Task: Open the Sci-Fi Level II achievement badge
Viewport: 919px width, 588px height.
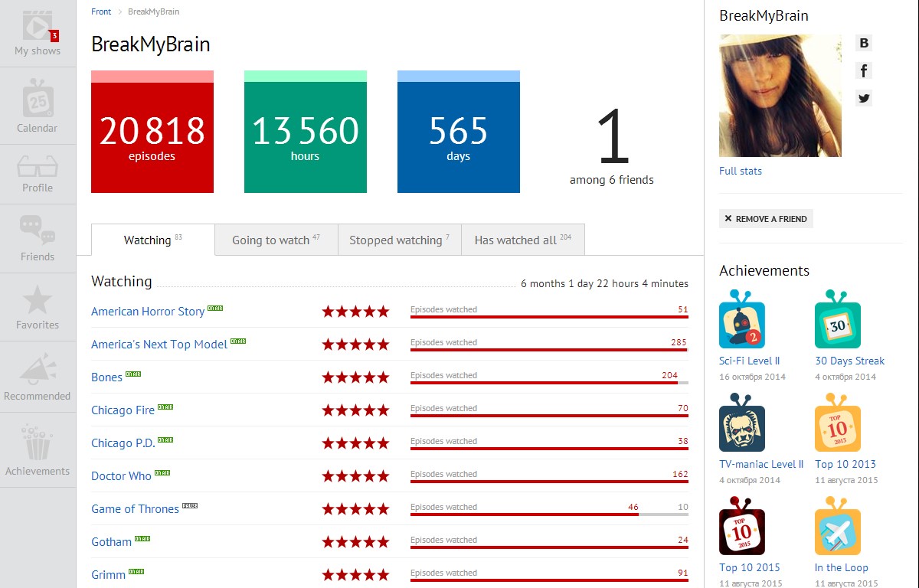Action: 741,322
